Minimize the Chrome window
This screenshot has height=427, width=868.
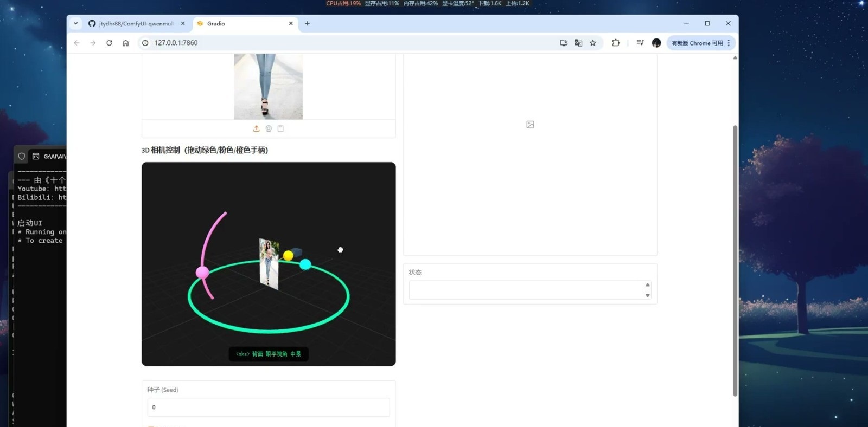(x=686, y=23)
